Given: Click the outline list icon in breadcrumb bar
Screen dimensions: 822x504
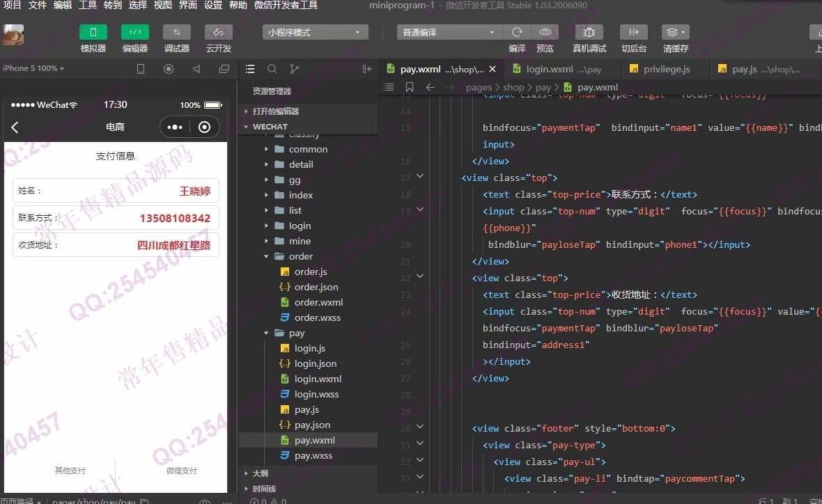Looking at the screenshot, I should (389, 87).
